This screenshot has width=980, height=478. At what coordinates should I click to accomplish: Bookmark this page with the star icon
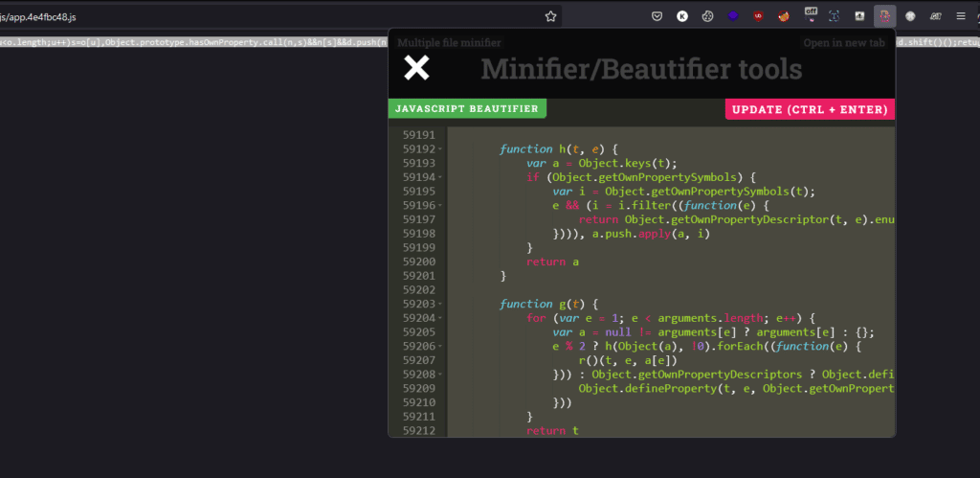(550, 16)
